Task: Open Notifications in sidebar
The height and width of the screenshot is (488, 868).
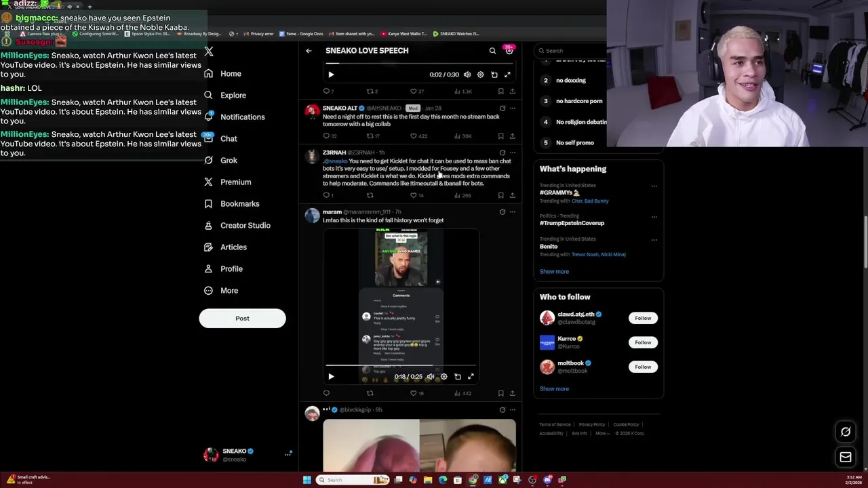Action: point(234,117)
